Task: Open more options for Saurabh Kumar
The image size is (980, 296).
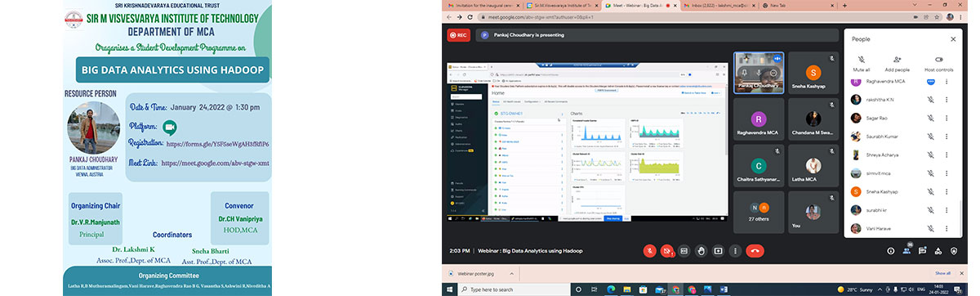Action: click(947, 136)
